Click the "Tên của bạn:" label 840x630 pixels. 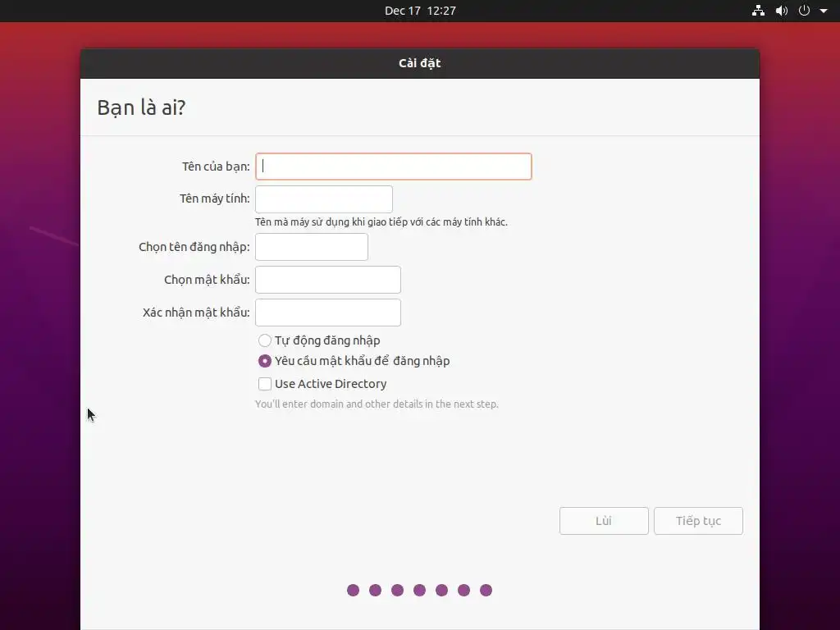[216, 167]
